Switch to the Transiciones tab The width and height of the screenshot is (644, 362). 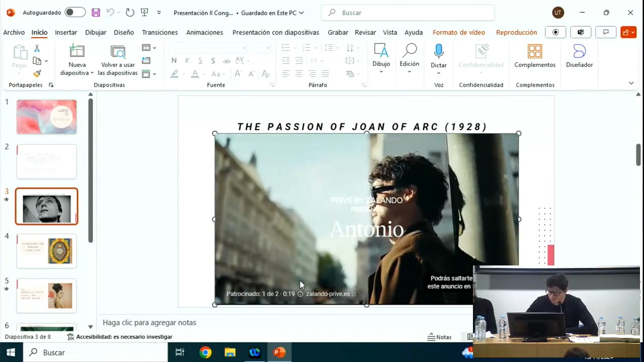pos(160,32)
